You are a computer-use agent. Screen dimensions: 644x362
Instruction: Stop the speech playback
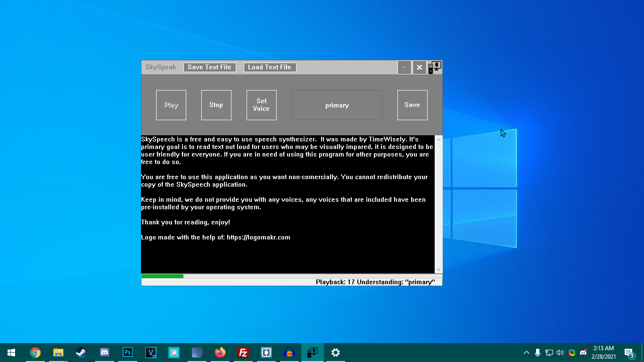click(216, 105)
